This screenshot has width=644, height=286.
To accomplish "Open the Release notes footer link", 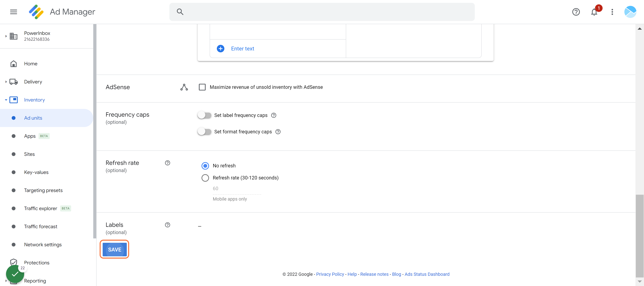I will coord(374,274).
